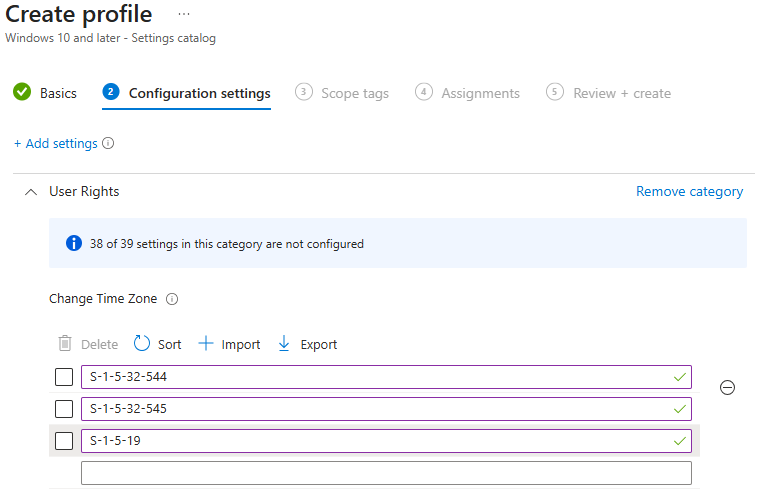Screen dimensions: 777x490
Task: Click the Export download arrow icon
Action: click(x=284, y=343)
